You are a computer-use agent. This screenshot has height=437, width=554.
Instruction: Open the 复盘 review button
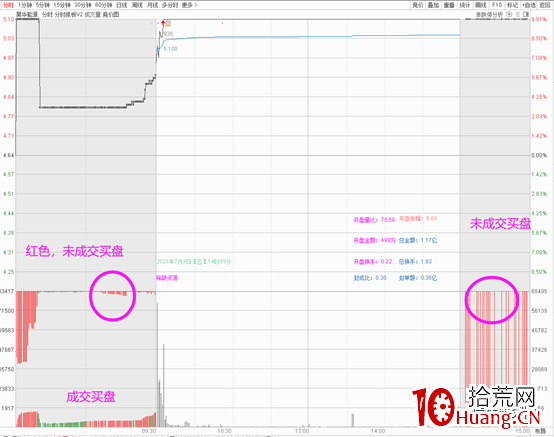click(x=449, y=5)
